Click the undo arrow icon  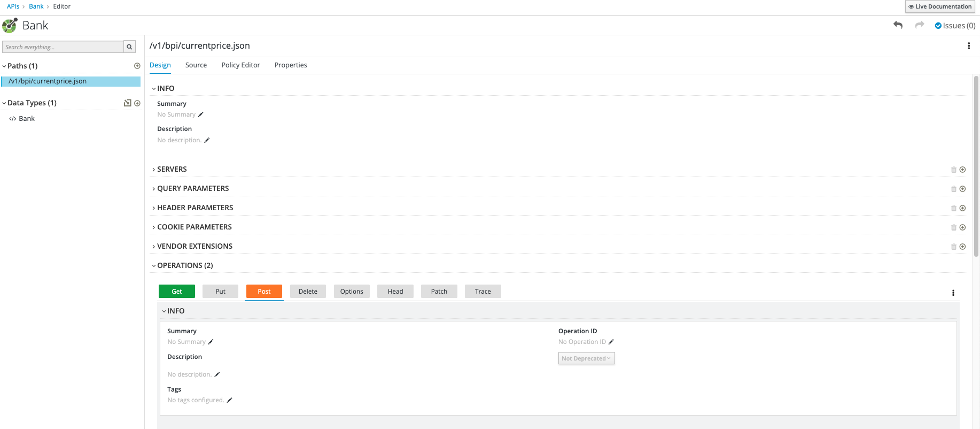(x=898, y=25)
